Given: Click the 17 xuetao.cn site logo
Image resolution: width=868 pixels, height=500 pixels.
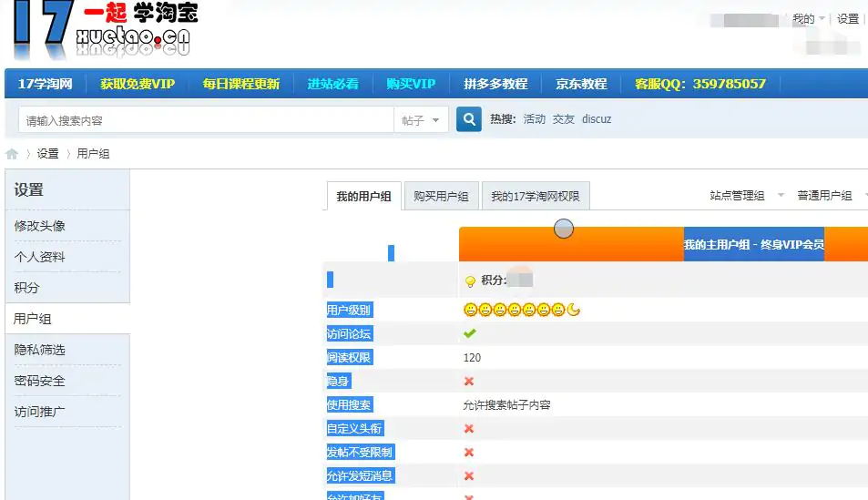Looking at the screenshot, I should pyautogui.click(x=105, y=30).
